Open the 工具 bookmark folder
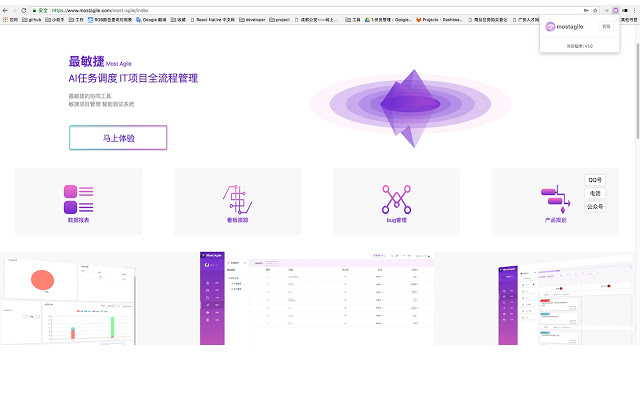This screenshot has width=640, height=400. point(353,19)
